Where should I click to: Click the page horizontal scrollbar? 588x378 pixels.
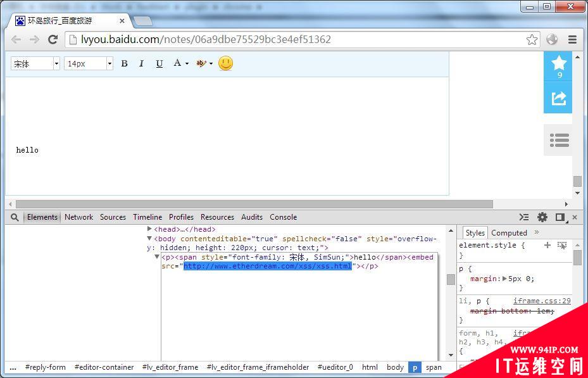[x=254, y=204]
